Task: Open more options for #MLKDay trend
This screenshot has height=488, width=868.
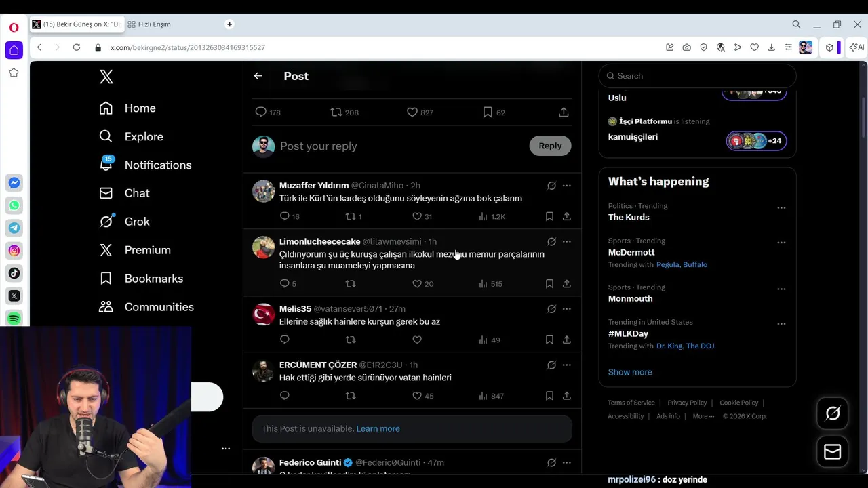Action: (x=781, y=324)
